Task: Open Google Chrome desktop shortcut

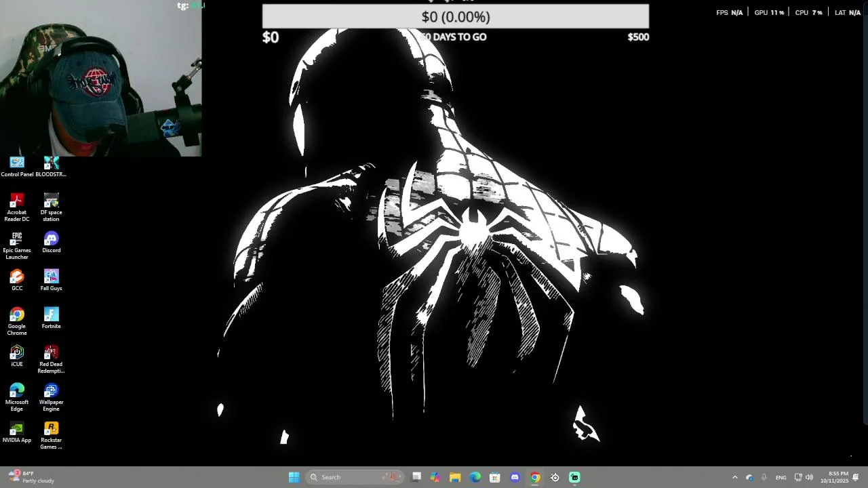Action: tap(17, 321)
